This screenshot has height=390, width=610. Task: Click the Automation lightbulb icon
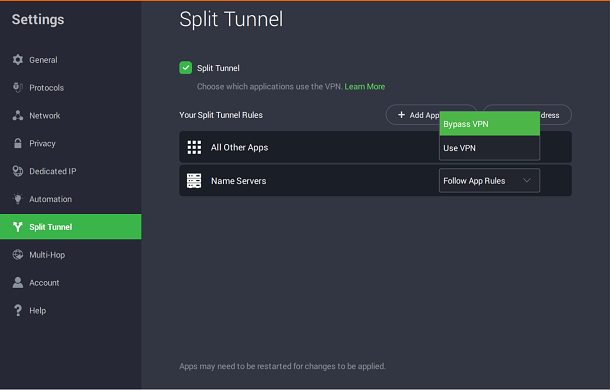[x=18, y=199]
